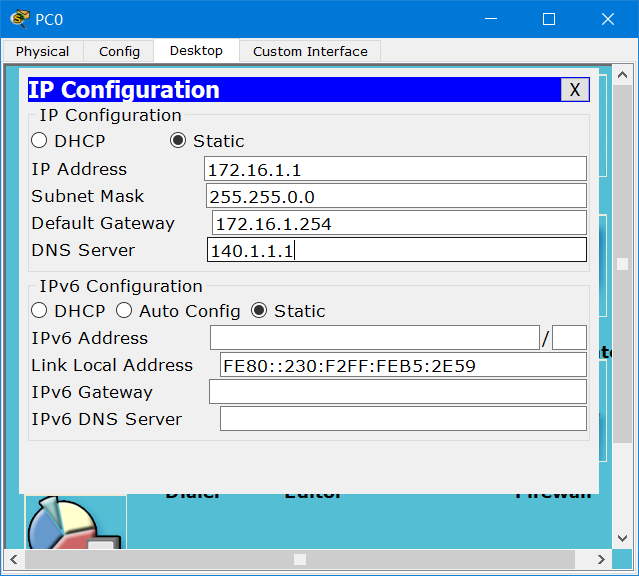Click the empty IPv6 Address field
The width and height of the screenshot is (639, 576).
(x=375, y=338)
